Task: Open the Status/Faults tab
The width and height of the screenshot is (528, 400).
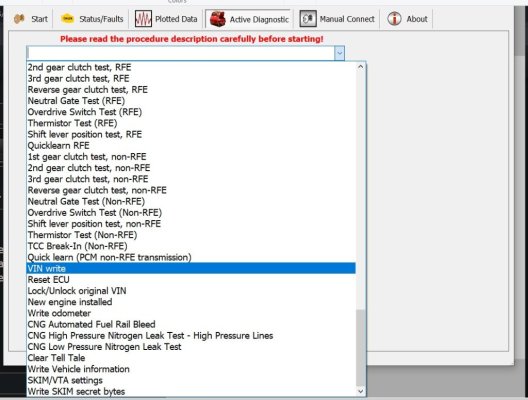Action: [x=92, y=19]
